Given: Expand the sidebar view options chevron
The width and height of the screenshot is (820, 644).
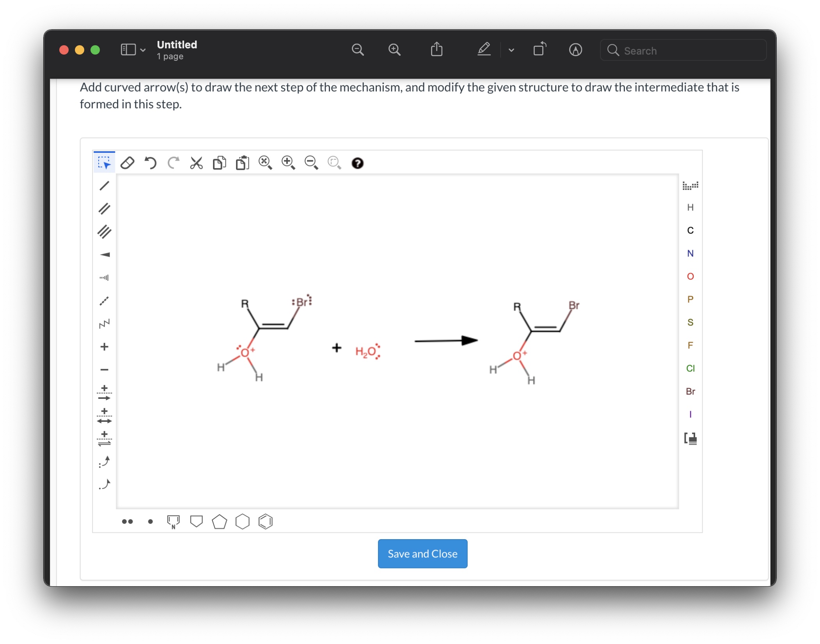Looking at the screenshot, I should coord(142,50).
